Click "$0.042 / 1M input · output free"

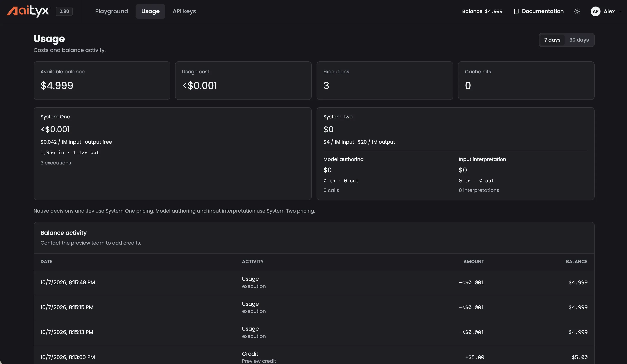coord(76,142)
